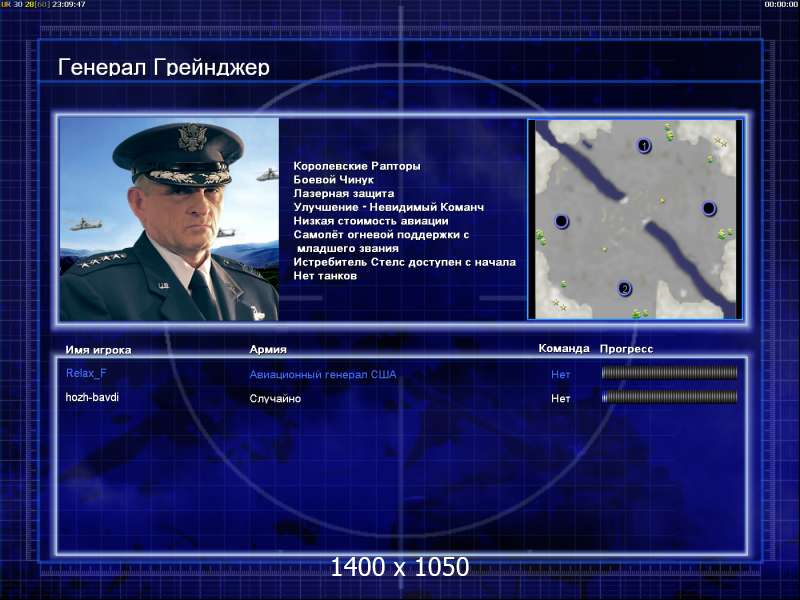The width and height of the screenshot is (800, 600).
Task: Click column header "Имя игрока"
Action: tap(98, 350)
